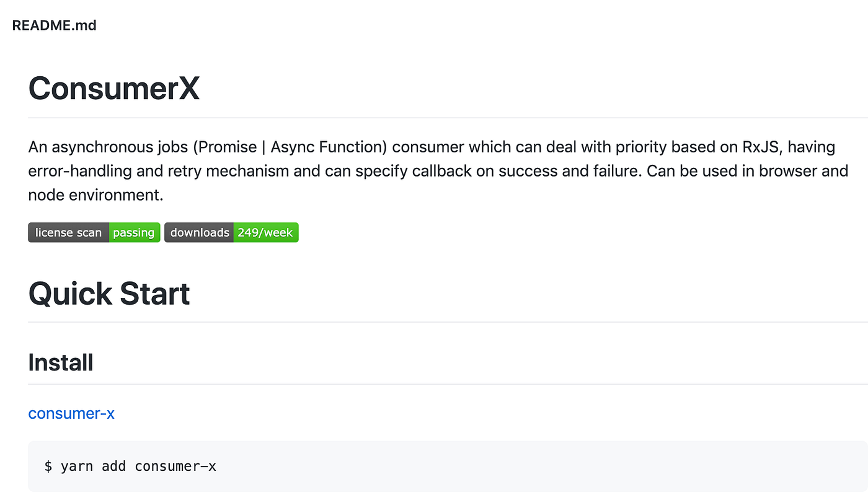Click the divider line below Install heading
Image resolution: width=868 pixels, height=503 pixels.
click(x=434, y=384)
